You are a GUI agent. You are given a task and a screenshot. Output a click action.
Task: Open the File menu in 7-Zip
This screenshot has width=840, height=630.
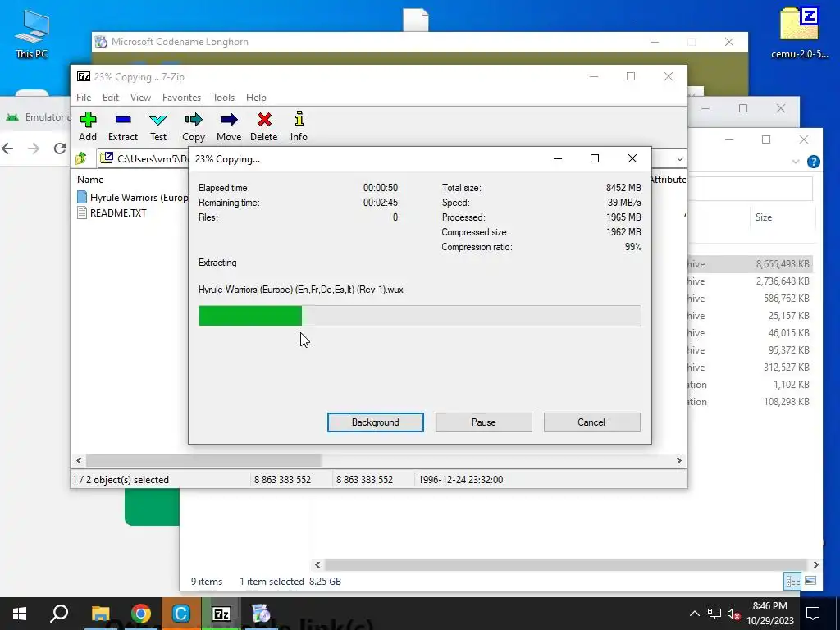tap(84, 98)
